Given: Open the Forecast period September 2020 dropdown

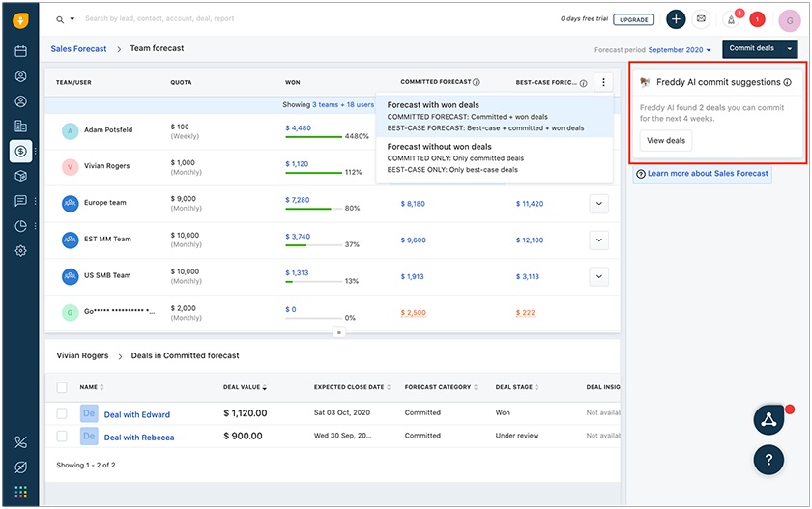Looking at the screenshot, I should coord(680,50).
